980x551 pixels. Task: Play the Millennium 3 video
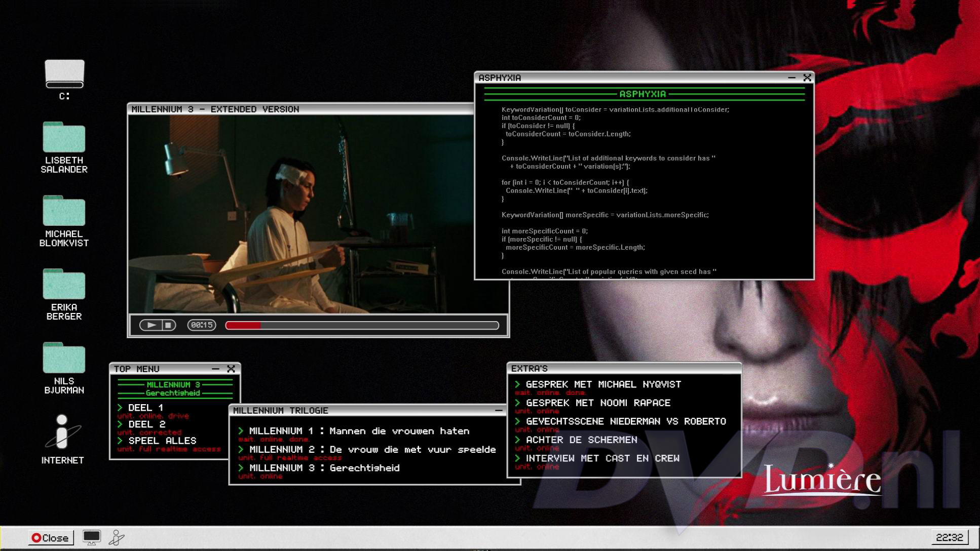tap(150, 325)
